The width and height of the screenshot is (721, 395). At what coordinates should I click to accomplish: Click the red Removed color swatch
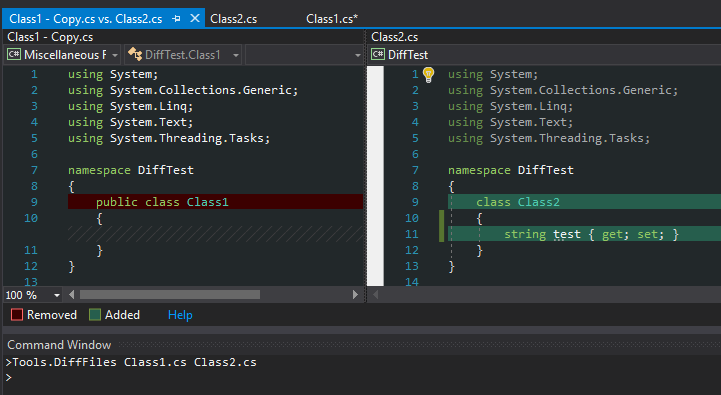pos(17,315)
